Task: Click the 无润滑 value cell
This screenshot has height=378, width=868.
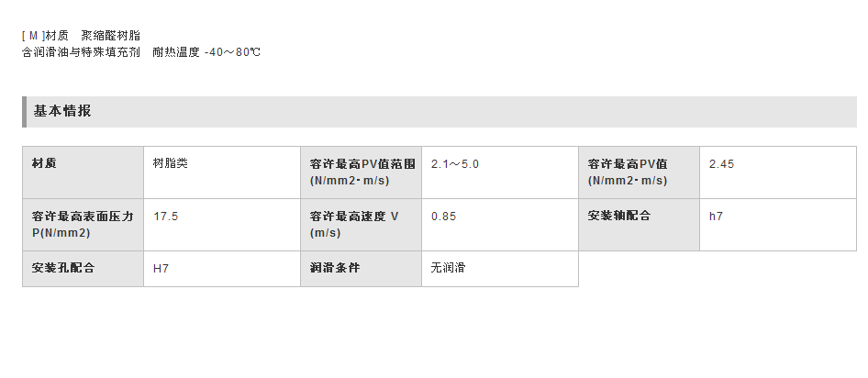Action: [500, 269]
